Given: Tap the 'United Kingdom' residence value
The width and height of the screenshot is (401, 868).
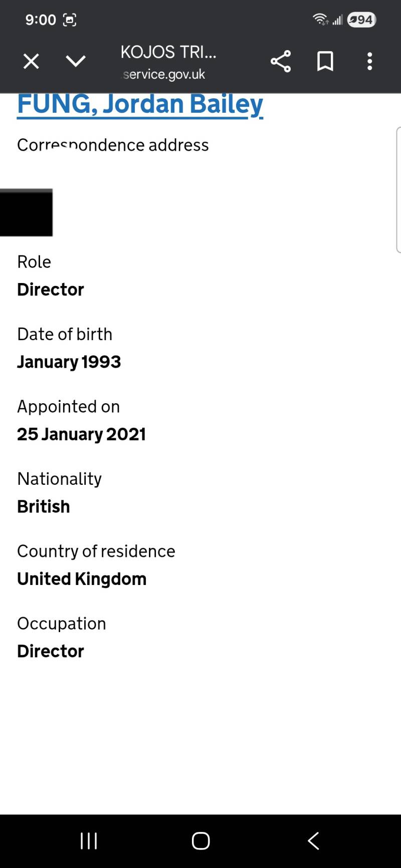Looking at the screenshot, I should click(x=82, y=579).
